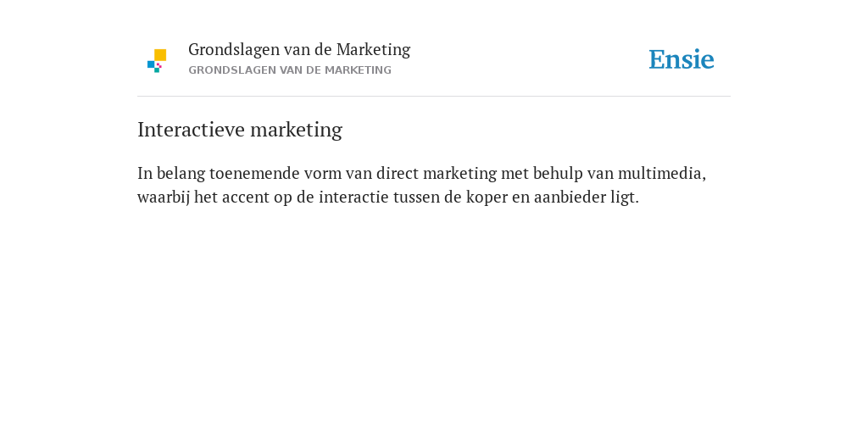Click the word accent in the definition
This screenshot has width=868, height=434.
click(246, 197)
